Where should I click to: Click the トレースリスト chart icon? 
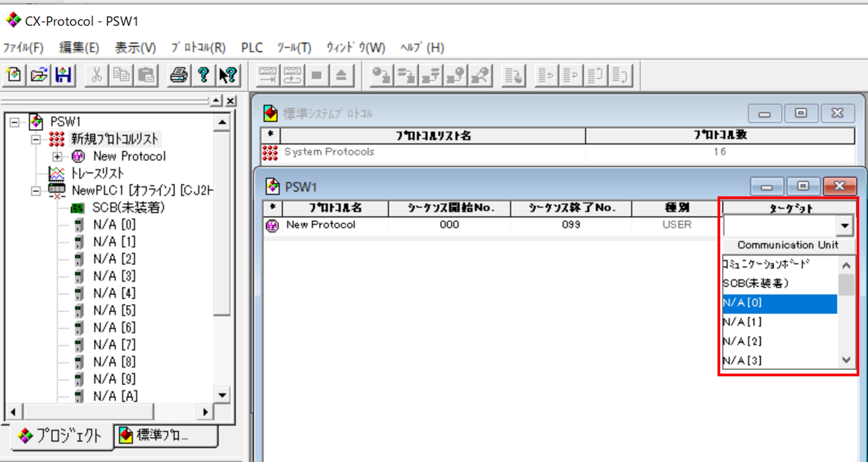56,174
